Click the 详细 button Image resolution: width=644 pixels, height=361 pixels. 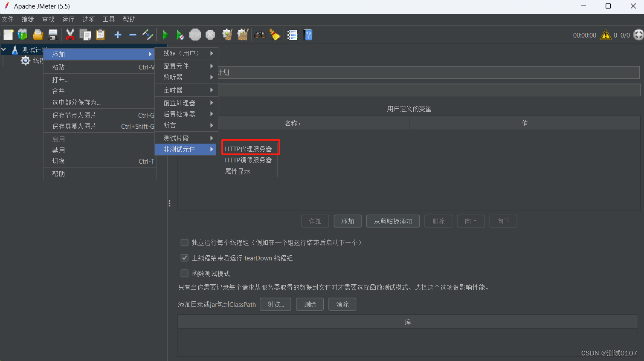pyautogui.click(x=315, y=221)
